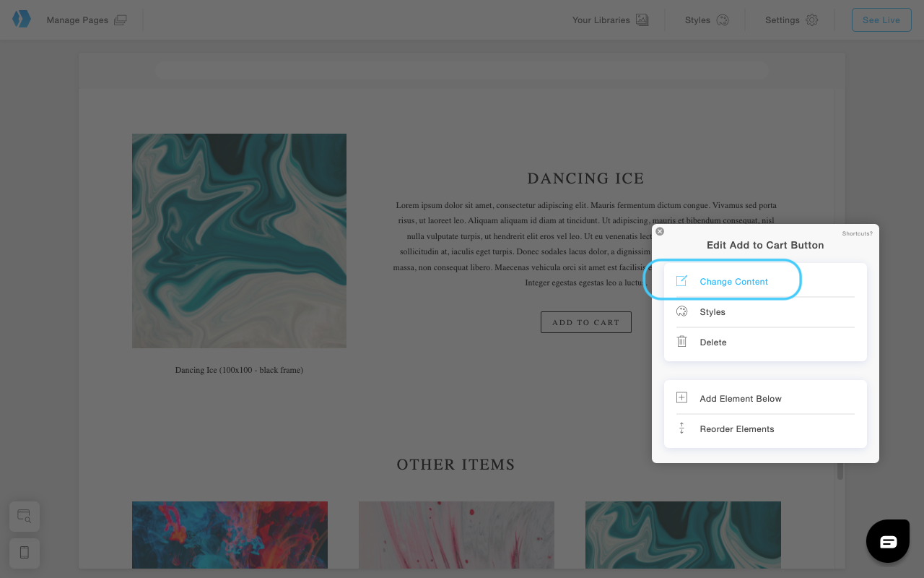Select Change Content option
The height and width of the screenshot is (578, 924).
click(x=733, y=282)
